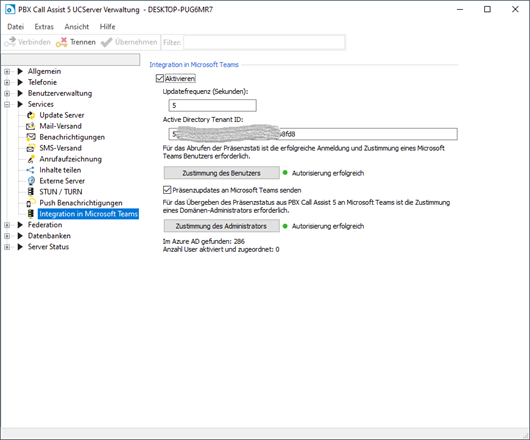
Task: Click 'Anzahl User aktiviert und zugeordnet: 0' text
Action: pos(221,249)
